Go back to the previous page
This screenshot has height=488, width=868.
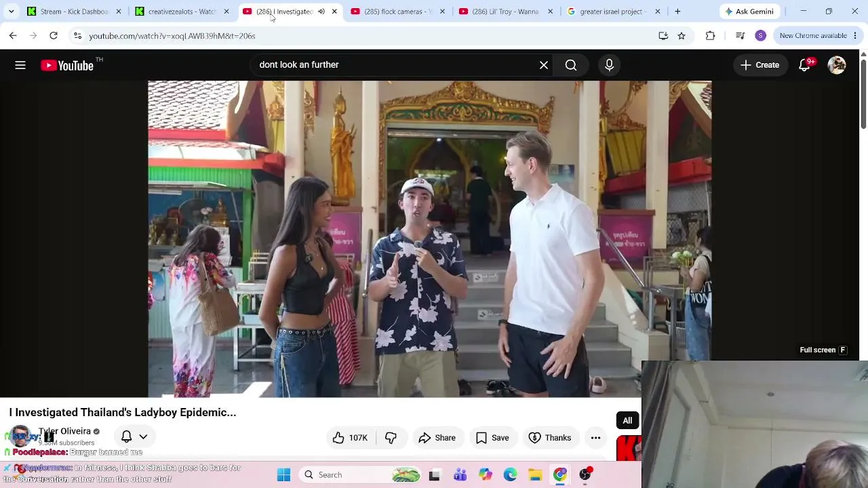coord(13,36)
